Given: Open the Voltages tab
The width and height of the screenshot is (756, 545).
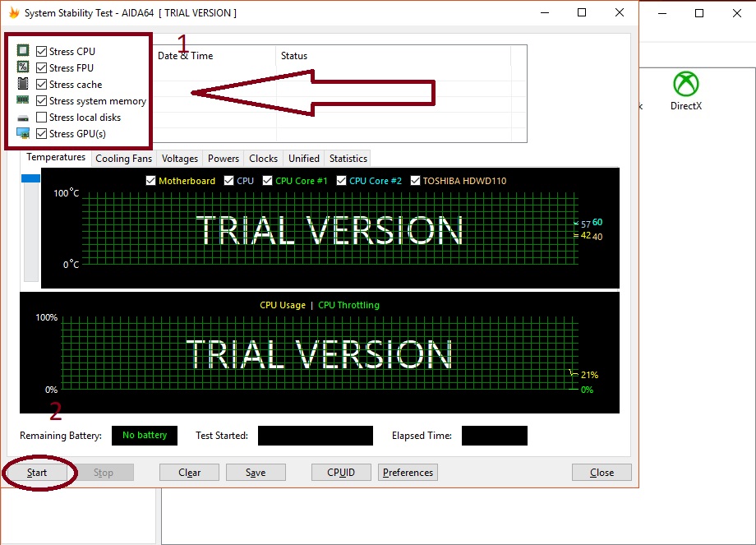Looking at the screenshot, I should [x=179, y=159].
